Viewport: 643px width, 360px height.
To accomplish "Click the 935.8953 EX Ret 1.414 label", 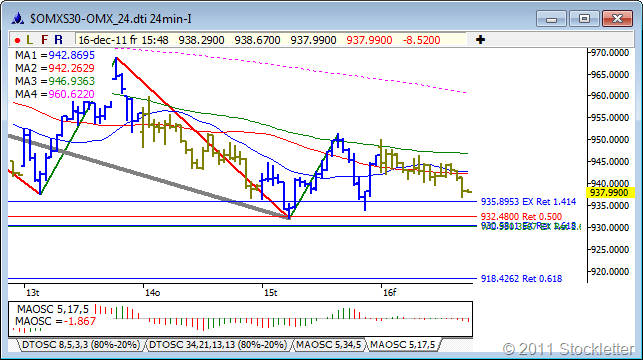I will point(528,202).
